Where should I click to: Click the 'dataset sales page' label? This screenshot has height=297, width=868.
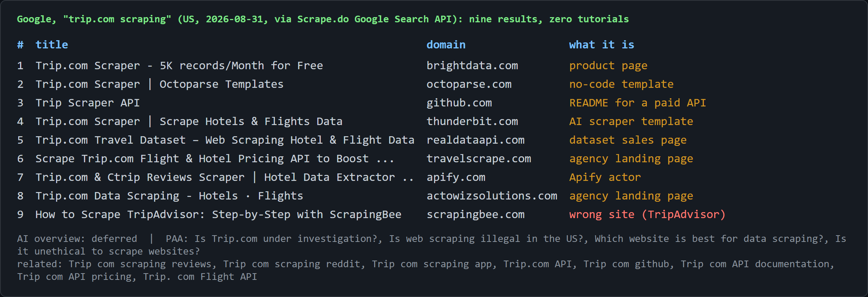628,140
